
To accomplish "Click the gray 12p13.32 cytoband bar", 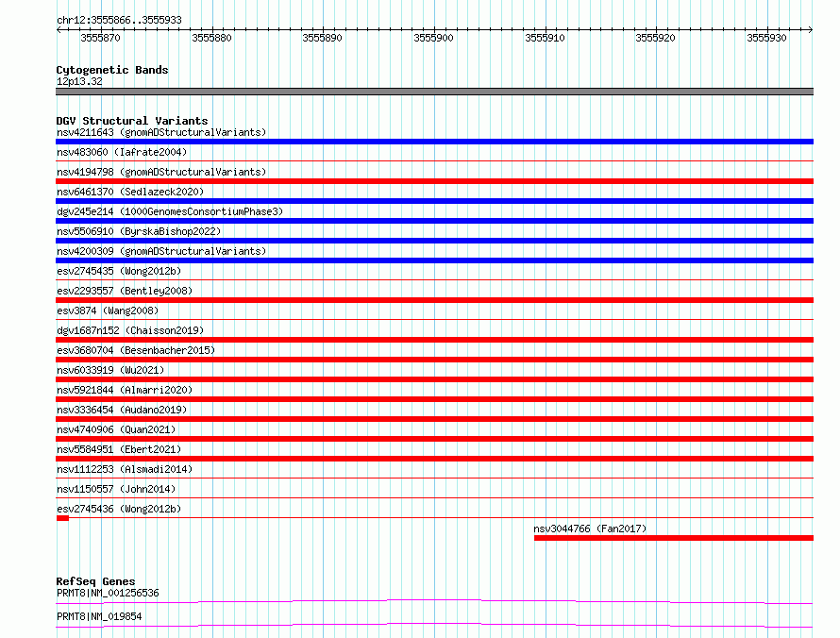I will point(434,92).
